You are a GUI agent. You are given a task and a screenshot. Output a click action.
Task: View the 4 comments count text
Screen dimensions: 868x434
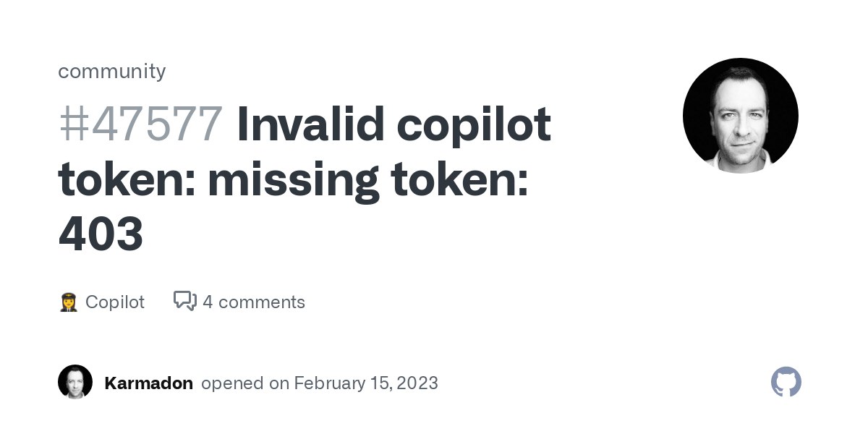[x=254, y=302]
